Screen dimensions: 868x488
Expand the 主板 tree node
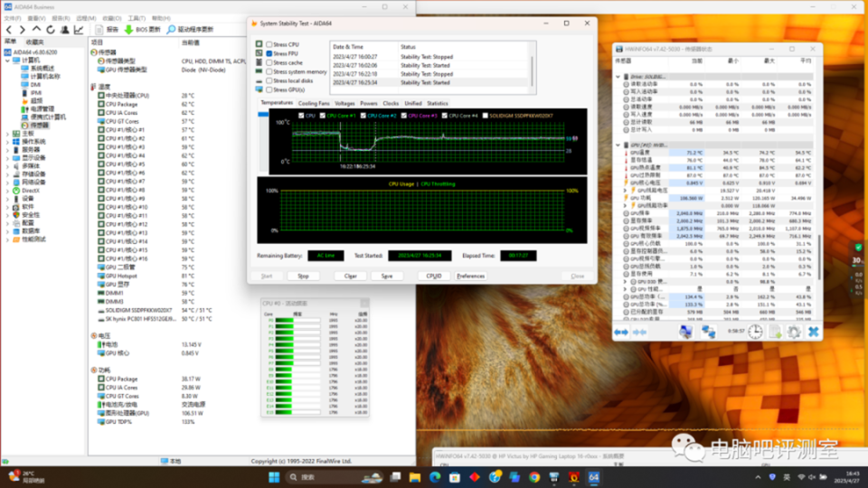tap(8, 133)
